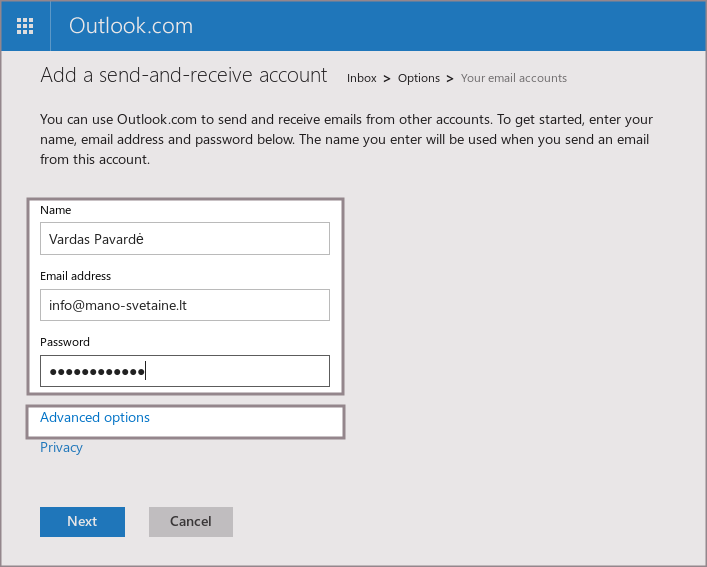Viewport: 707px width, 567px height.
Task: Expand the Advanced options link
Action: coord(95,418)
